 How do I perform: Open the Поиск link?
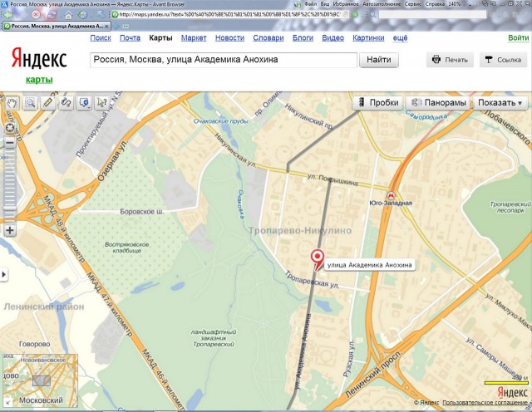click(101, 38)
